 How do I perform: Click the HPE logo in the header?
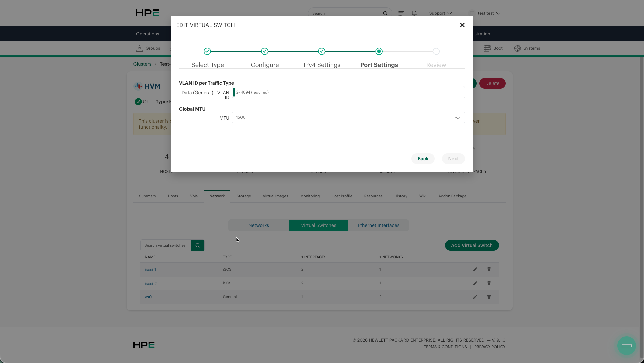148,13
